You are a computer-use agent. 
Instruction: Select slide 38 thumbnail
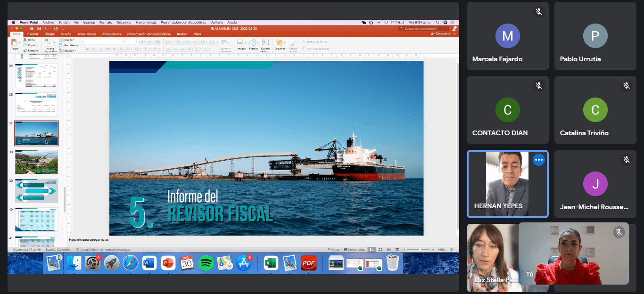[36, 162]
